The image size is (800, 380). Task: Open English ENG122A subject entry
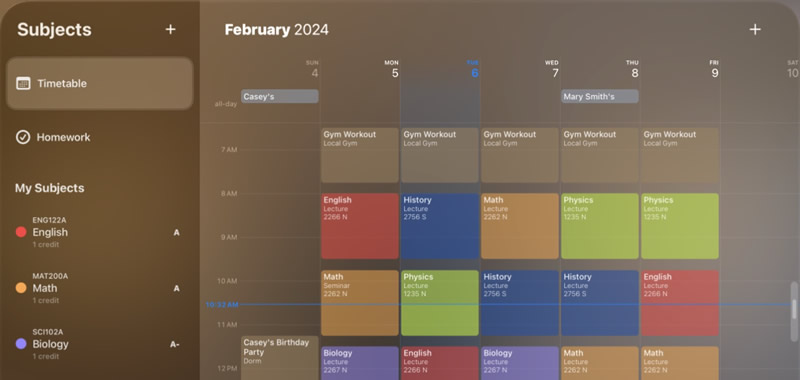tap(99, 232)
